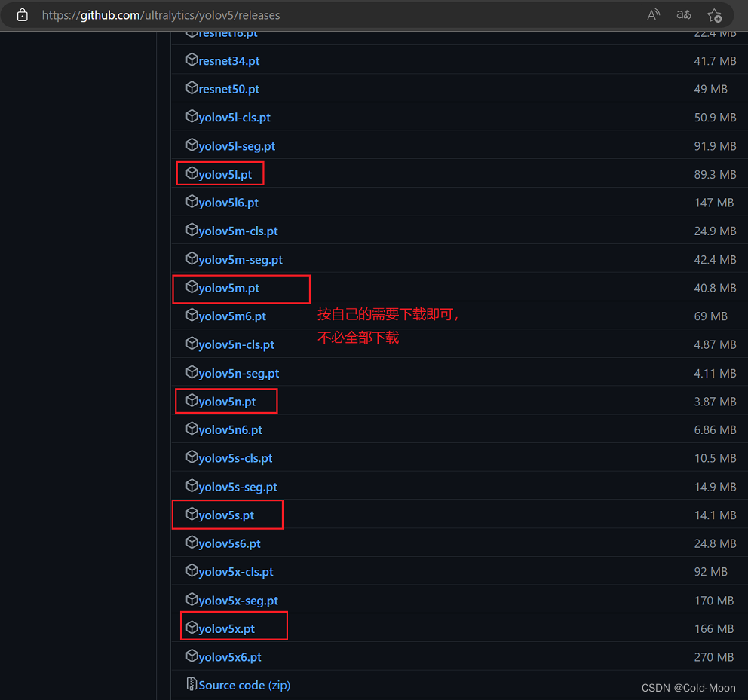The image size is (748, 700).
Task: Click the 40.8 MB size of yolov5m.pt
Action: pos(715,288)
